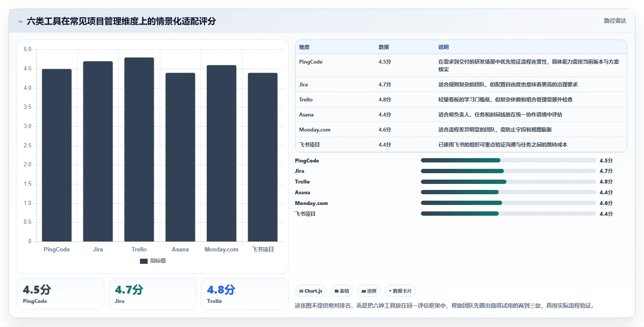Click the Jira bar in chart
The height and width of the screenshot is (327, 644).
(x=98, y=151)
